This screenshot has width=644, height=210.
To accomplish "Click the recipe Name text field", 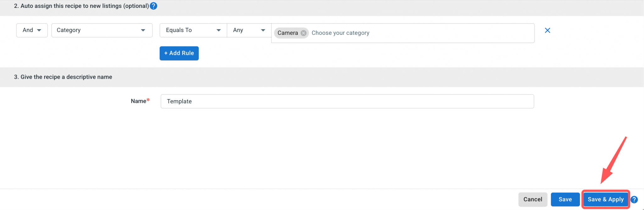I will click(347, 101).
